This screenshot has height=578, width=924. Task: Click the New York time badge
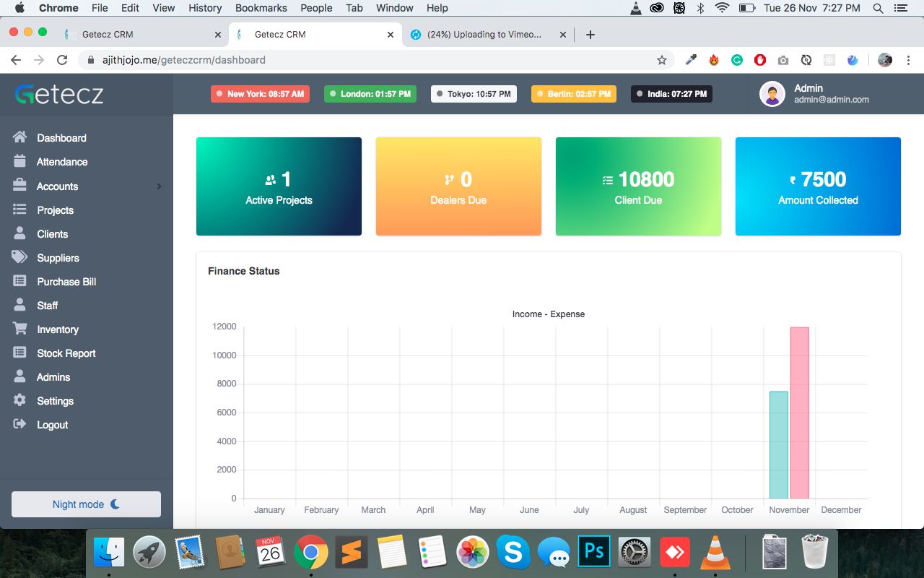coord(260,94)
